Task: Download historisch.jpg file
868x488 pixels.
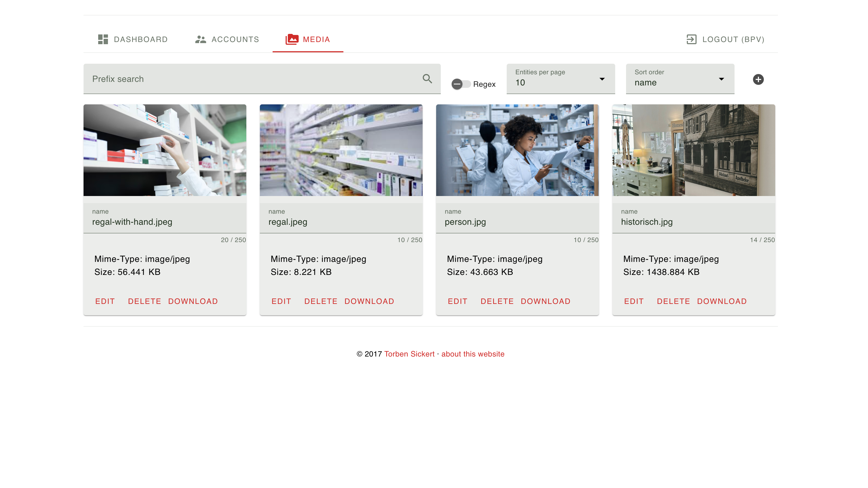Action: pos(722,301)
